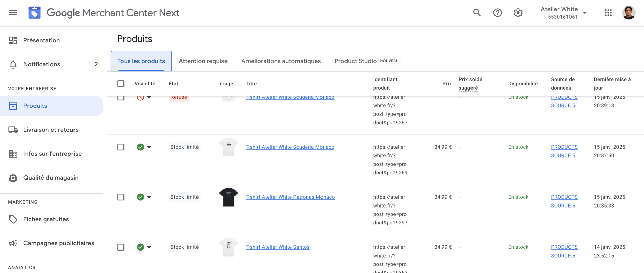
Task: Expand visibility dropdown arrow on refused row
Action: tap(149, 97)
